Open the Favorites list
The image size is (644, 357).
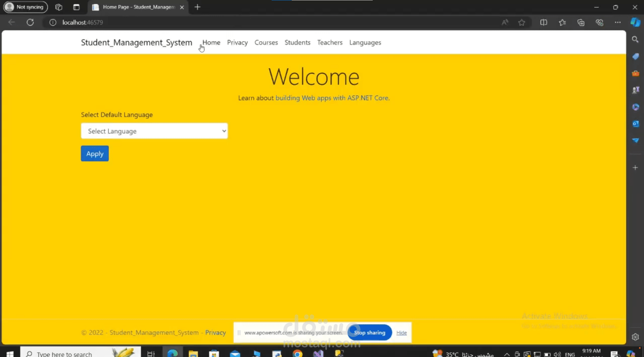[562, 22]
